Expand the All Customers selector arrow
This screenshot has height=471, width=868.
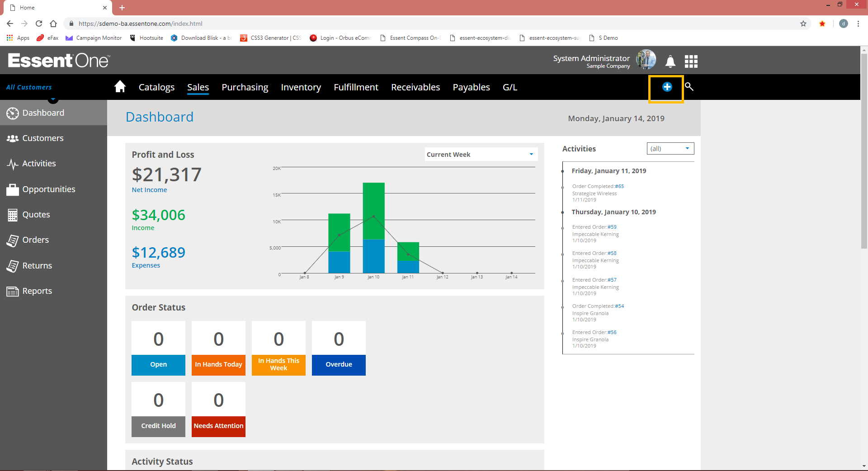[53, 99]
